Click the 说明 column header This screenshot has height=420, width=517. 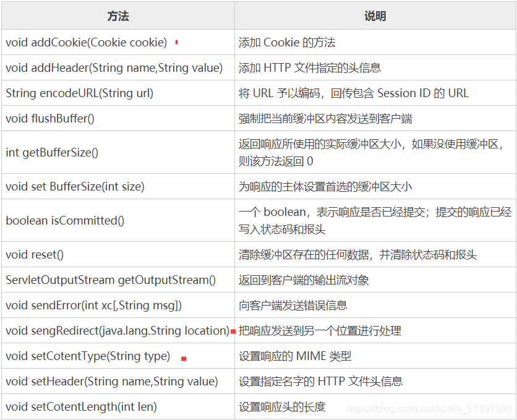pos(375,16)
